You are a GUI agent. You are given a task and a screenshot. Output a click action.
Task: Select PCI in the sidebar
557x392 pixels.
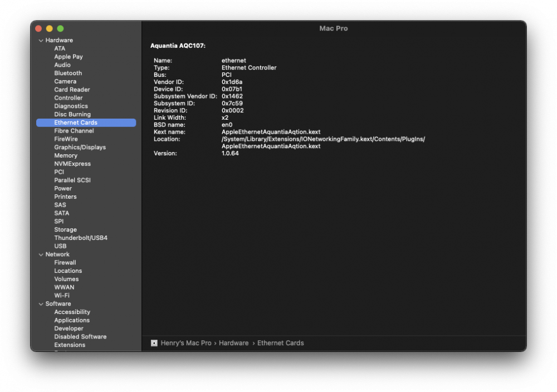coord(59,172)
